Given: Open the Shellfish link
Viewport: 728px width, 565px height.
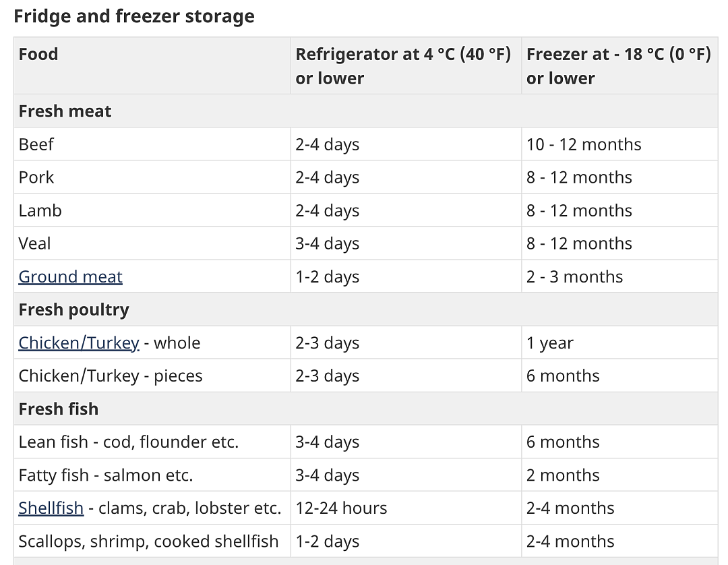Looking at the screenshot, I should (51, 508).
